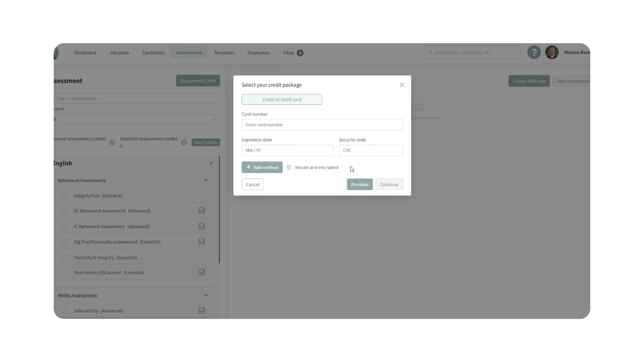Click the Previous button in dialog
This screenshot has width=644, height=362.
[359, 184]
